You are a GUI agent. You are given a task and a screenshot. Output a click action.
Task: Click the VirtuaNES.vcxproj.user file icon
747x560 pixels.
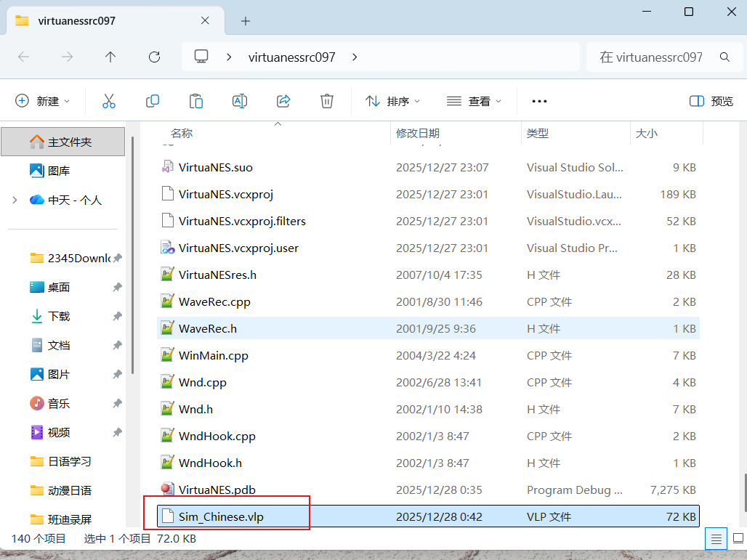(167, 248)
